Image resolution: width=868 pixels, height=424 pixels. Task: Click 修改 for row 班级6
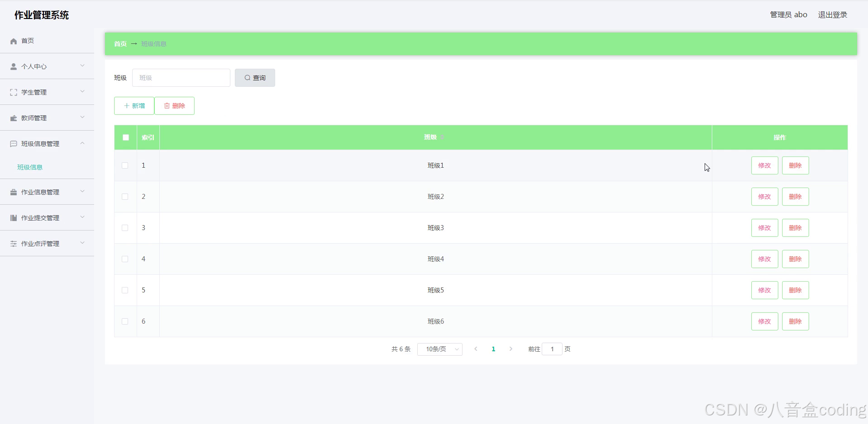pos(764,321)
